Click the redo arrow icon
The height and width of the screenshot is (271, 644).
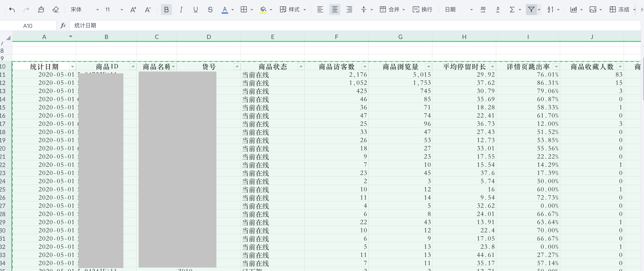tap(26, 10)
